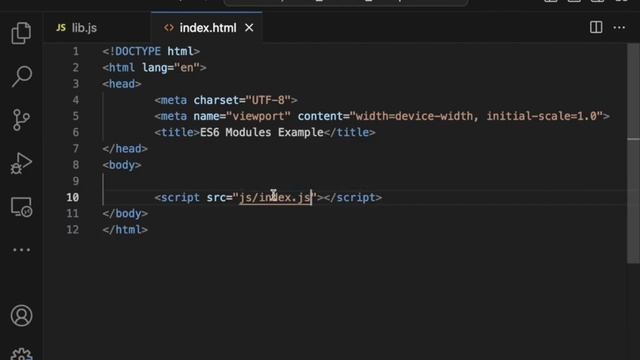
Task: Click the closing script tag on line 10
Action: click(353, 198)
